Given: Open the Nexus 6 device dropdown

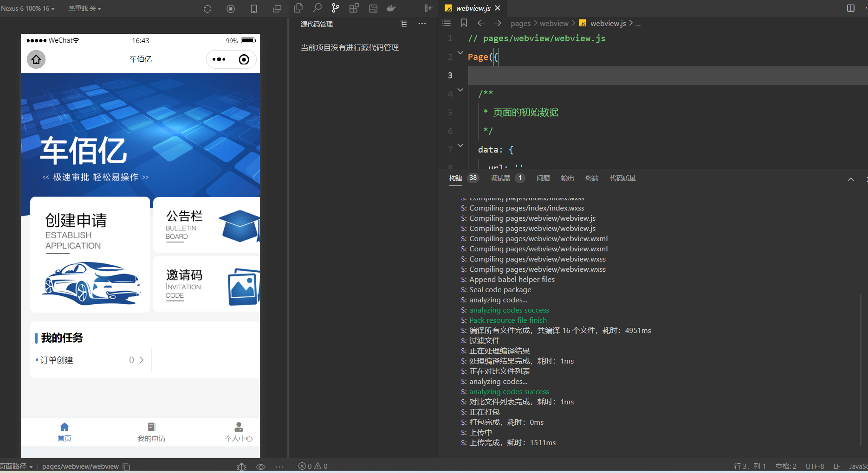Looking at the screenshot, I should click(28, 8).
